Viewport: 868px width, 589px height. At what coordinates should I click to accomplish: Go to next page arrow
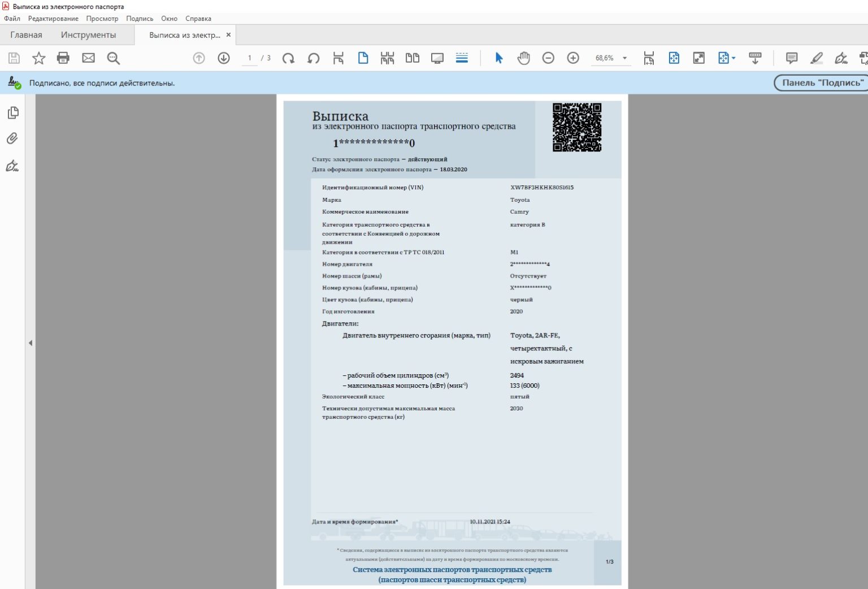click(224, 58)
